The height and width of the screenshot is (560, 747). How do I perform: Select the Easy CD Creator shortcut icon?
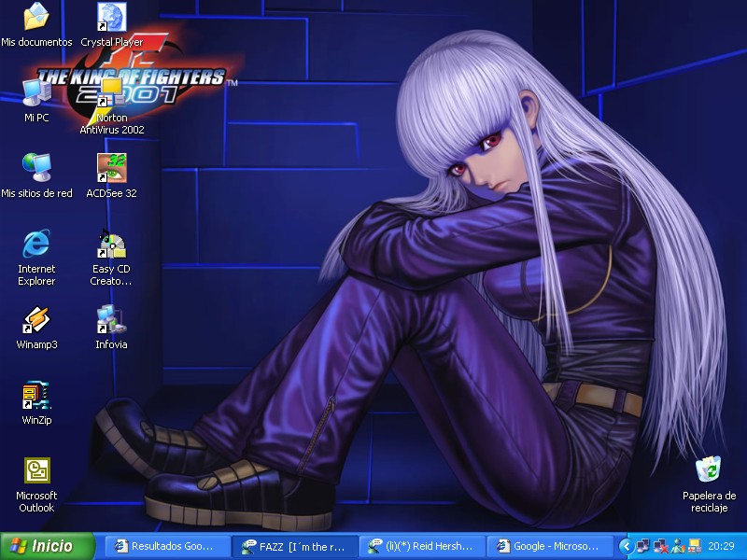(111, 244)
